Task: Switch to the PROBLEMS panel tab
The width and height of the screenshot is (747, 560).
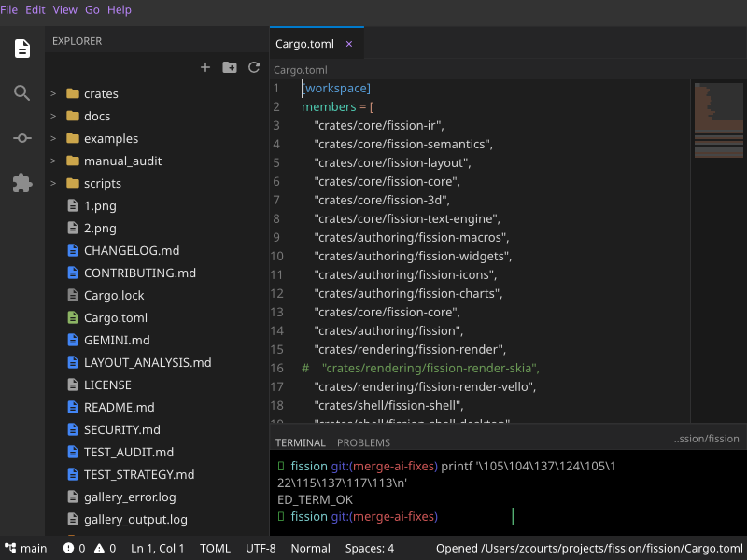Action: click(x=363, y=442)
